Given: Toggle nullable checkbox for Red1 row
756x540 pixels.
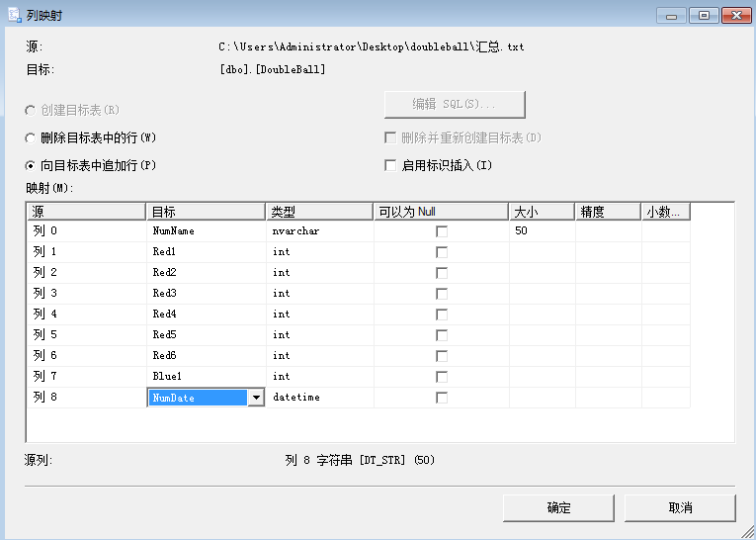Looking at the screenshot, I should coord(441,252).
